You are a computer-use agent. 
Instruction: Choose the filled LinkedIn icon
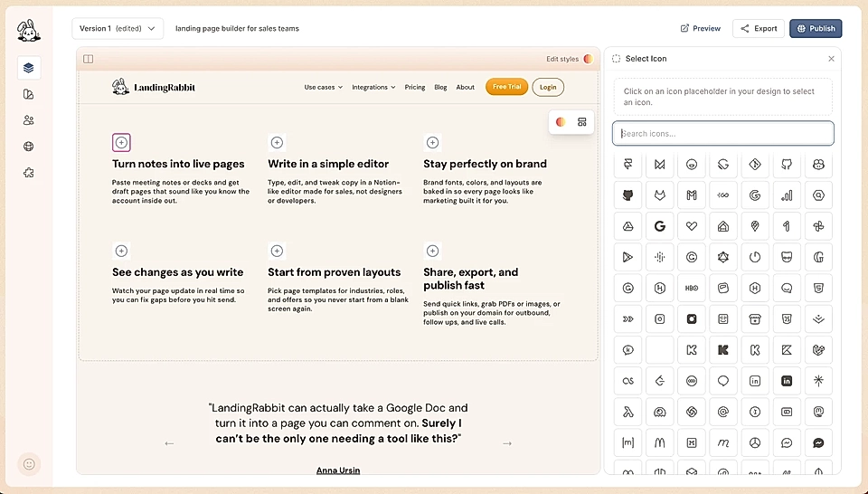(787, 382)
